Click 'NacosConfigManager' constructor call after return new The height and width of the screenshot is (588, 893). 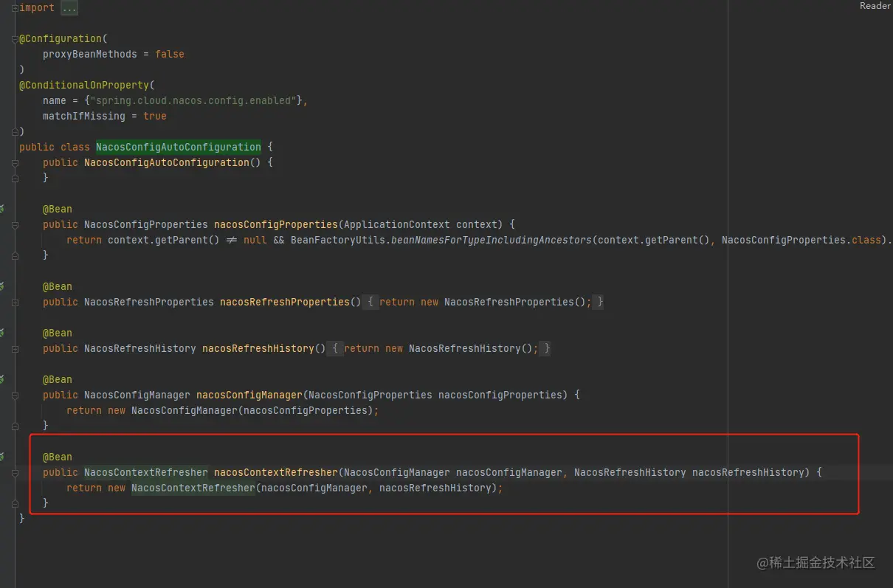click(185, 410)
